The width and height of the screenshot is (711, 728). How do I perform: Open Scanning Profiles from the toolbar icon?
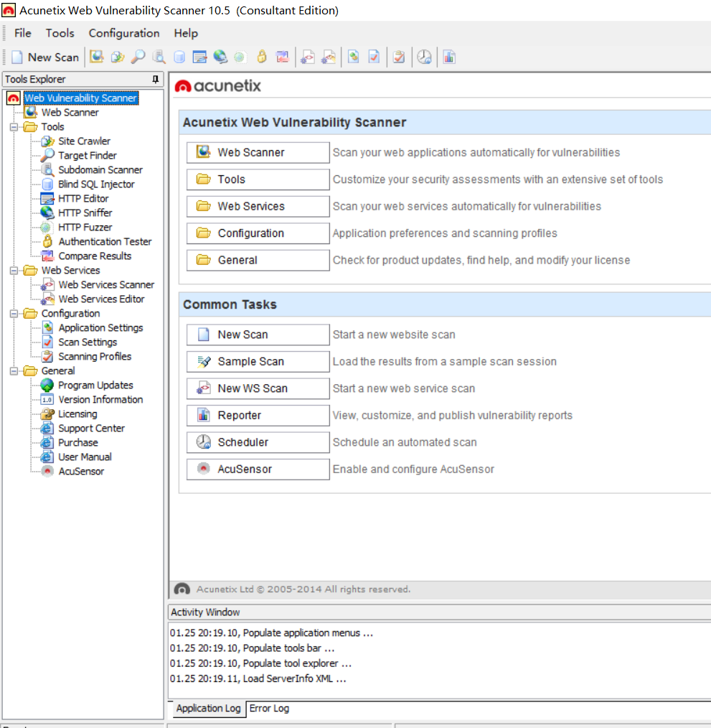coord(399,57)
